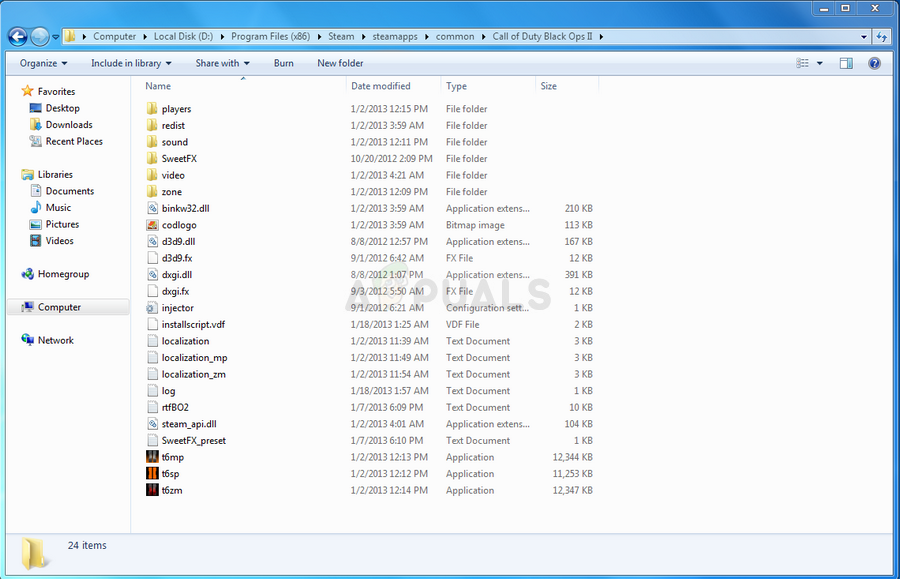
Task: Click the refresh icon in address bar
Action: tap(883, 36)
